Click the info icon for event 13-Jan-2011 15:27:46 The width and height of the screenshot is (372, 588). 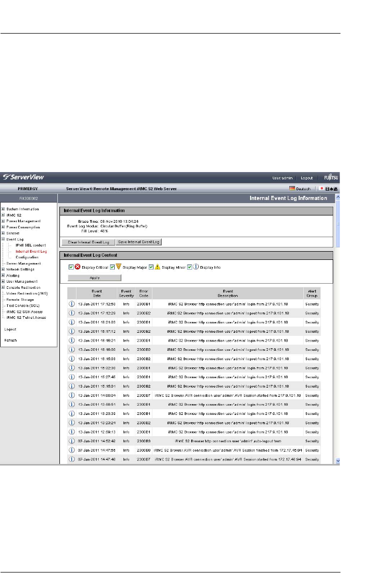[72, 377]
